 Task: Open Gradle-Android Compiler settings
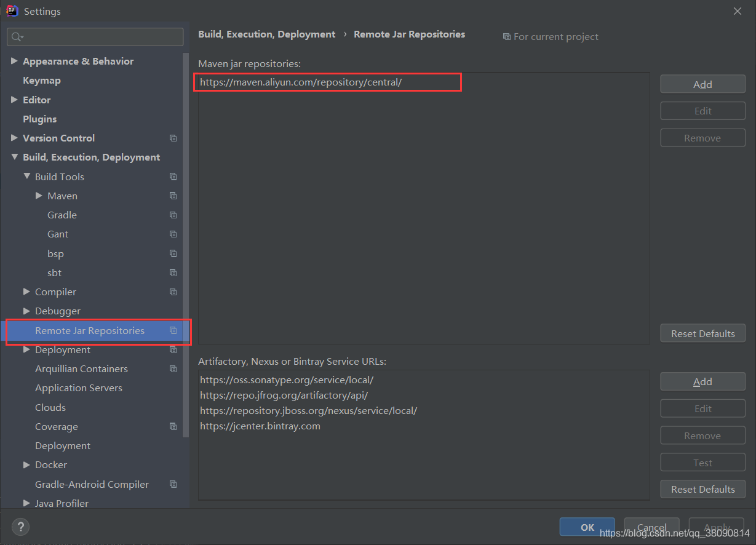(92, 484)
